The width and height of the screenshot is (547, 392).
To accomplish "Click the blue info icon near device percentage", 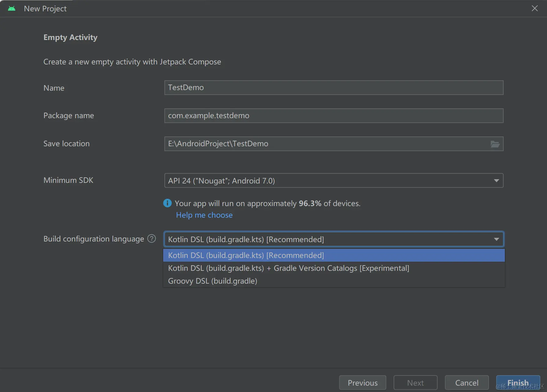I will (x=167, y=203).
